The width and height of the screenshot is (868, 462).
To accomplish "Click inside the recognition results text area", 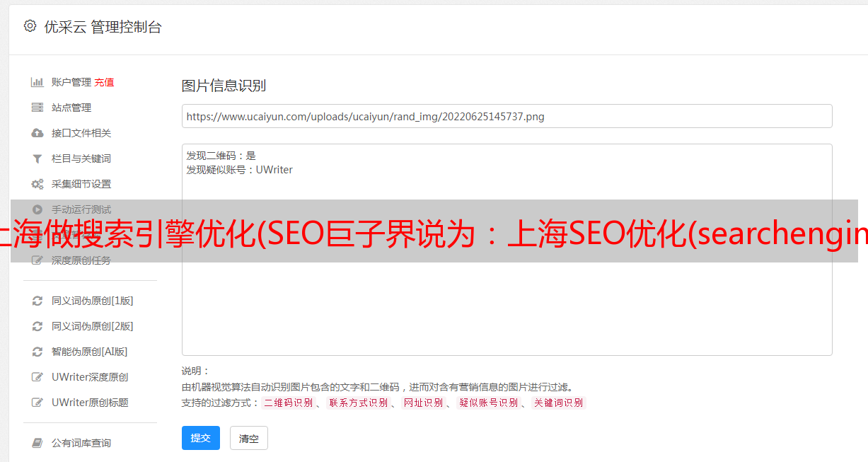I will point(507,250).
